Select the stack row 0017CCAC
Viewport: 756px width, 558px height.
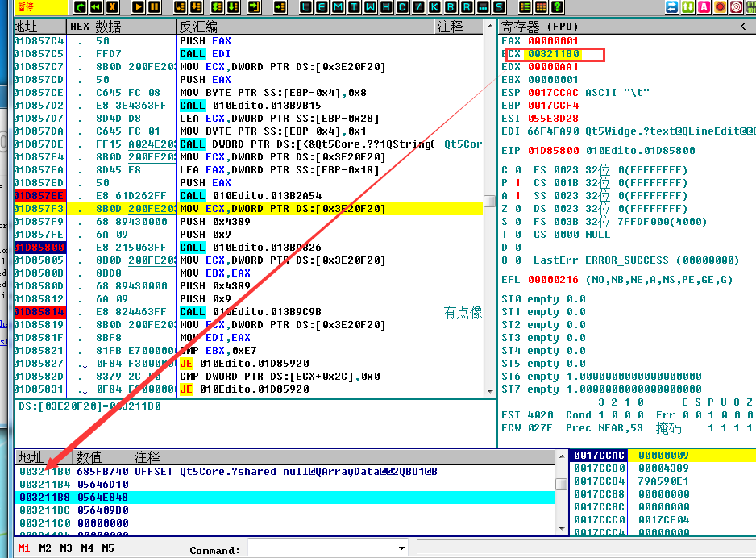663,456
